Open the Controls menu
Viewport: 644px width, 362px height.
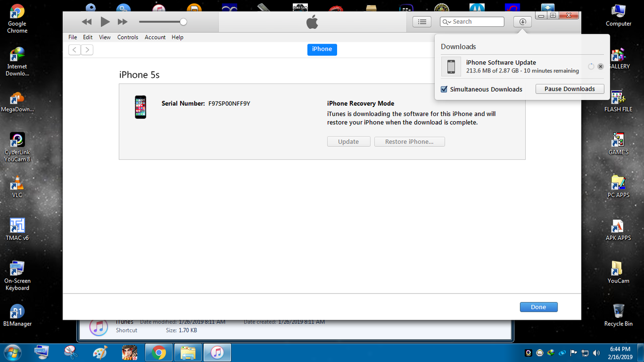[128, 37]
